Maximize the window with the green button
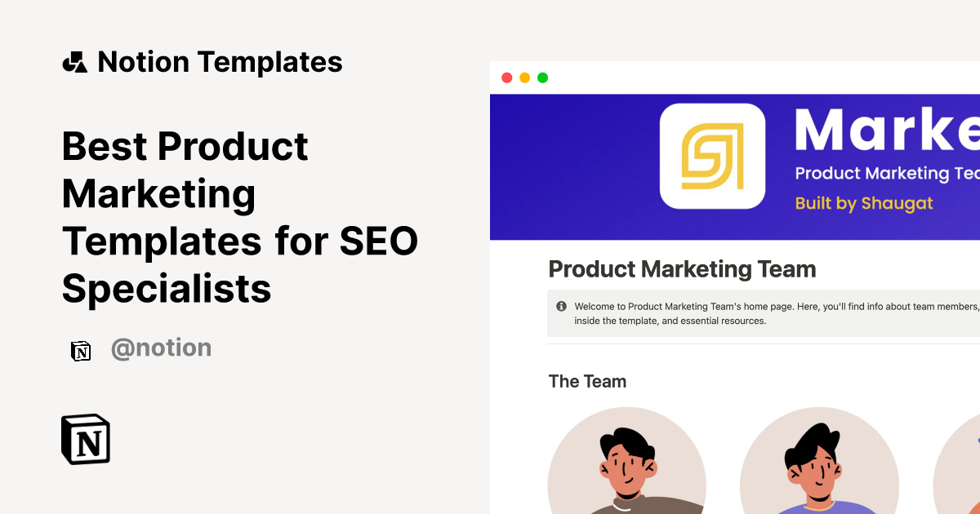Screen dimensions: 980x514 [542, 78]
